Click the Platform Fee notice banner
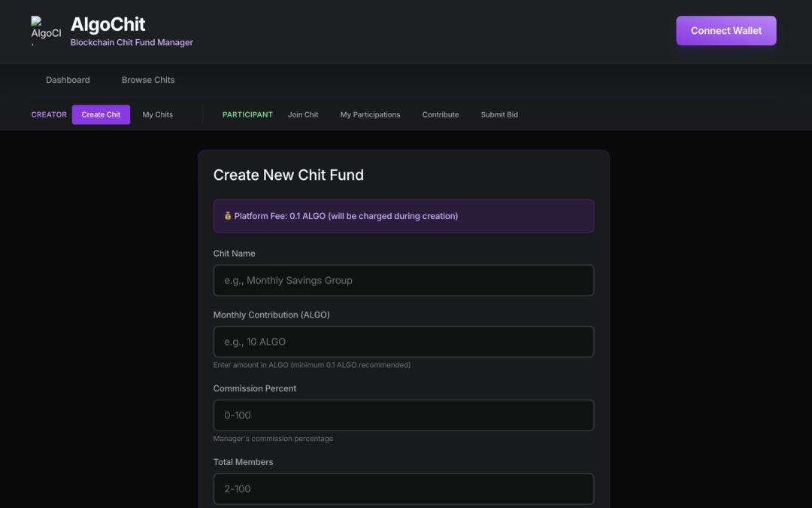This screenshot has width=812, height=508. click(x=403, y=216)
